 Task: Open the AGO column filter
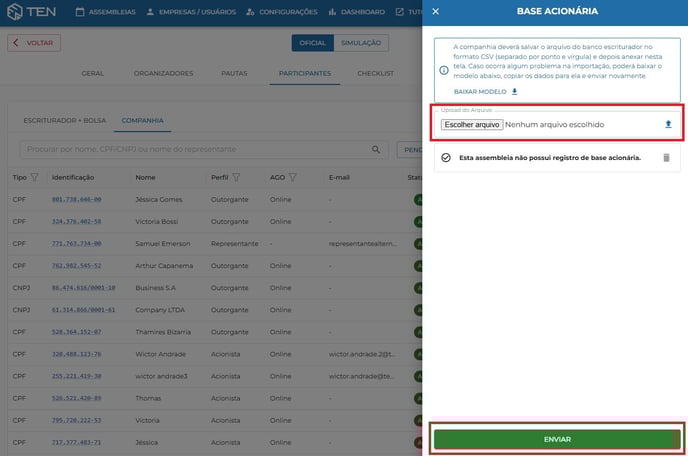coord(293,177)
